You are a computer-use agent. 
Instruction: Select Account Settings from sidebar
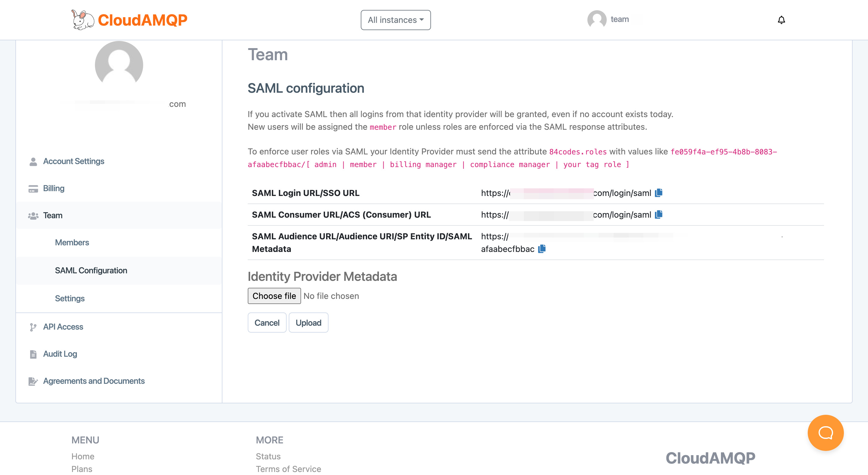click(74, 161)
